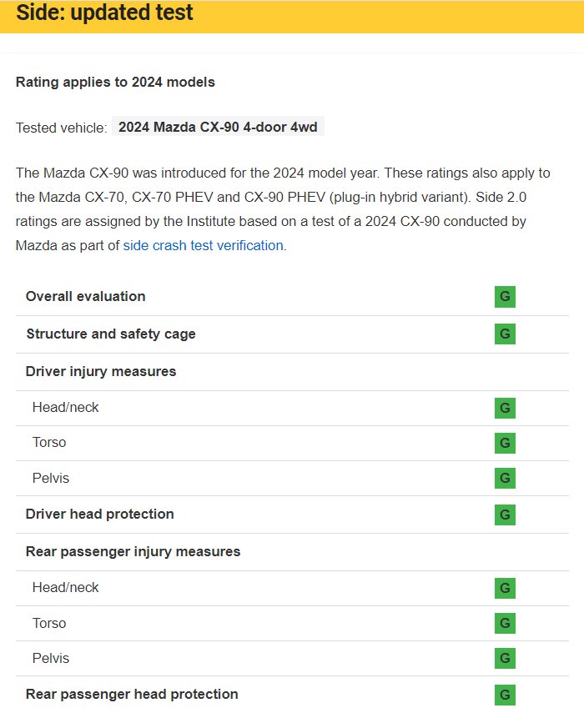Click the Structure and safety cage label
This screenshot has width=584, height=728.
click(x=111, y=334)
